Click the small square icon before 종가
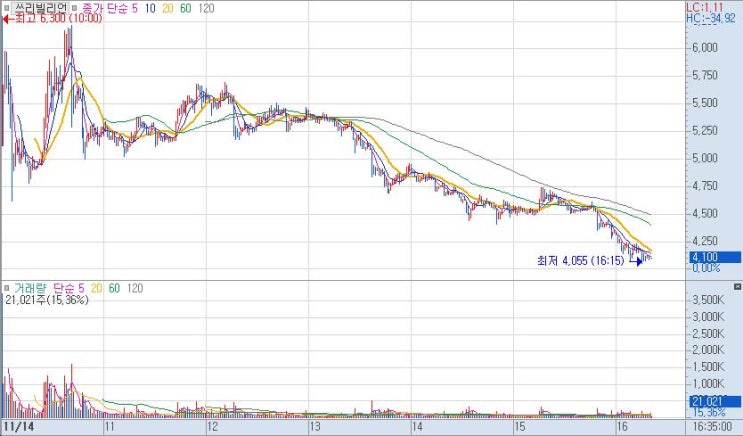This screenshot has height=436, width=743. point(74,8)
